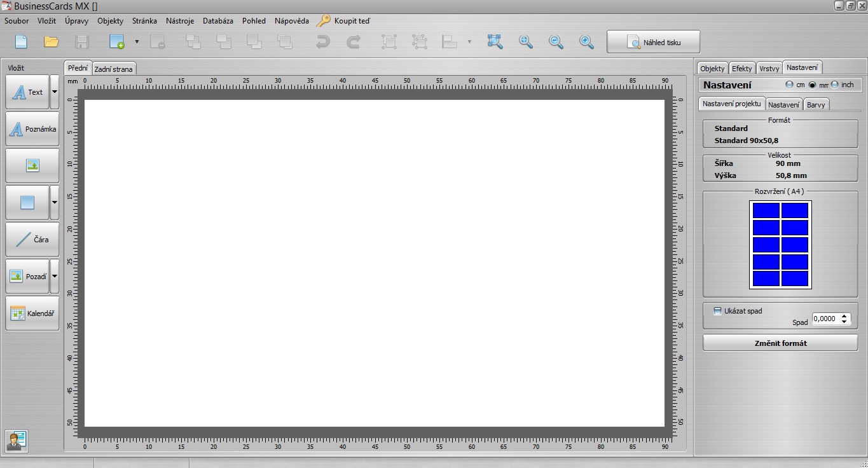868x468 pixels.
Task: Switch to the Objekty panel tab
Action: pyautogui.click(x=712, y=69)
